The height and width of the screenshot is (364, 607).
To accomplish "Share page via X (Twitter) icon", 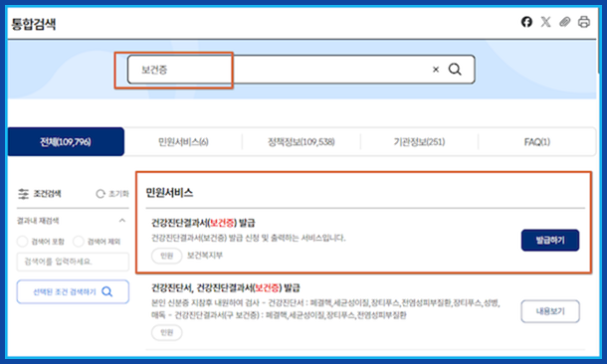I will pyautogui.click(x=546, y=22).
